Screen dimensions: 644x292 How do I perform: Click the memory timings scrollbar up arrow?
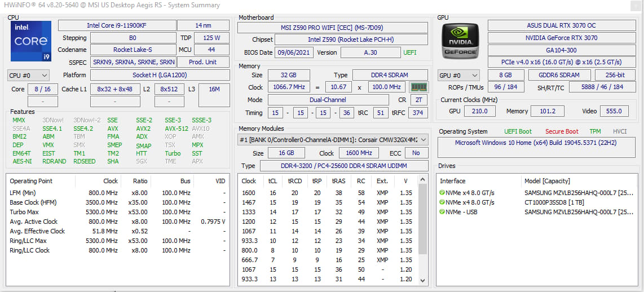pos(423,179)
